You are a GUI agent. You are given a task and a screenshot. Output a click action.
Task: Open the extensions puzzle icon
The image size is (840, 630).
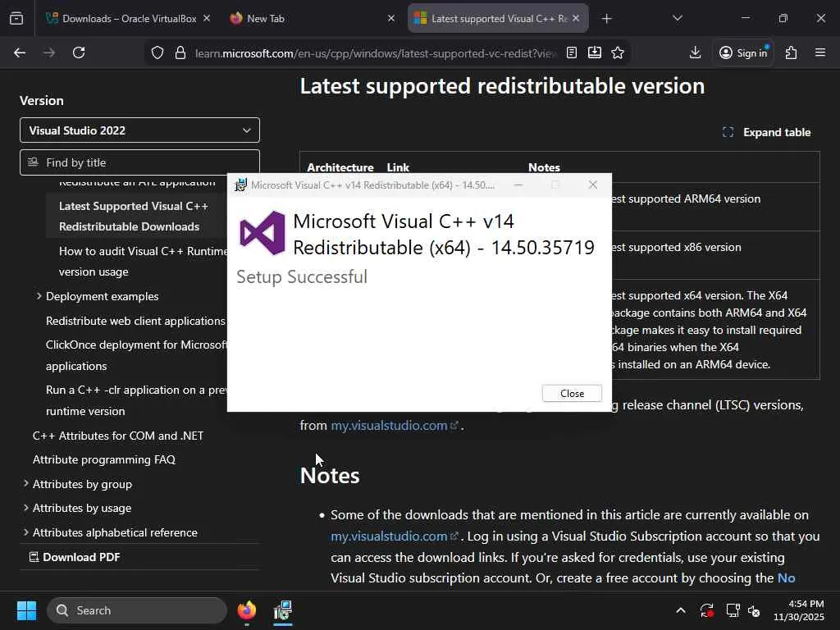[x=792, y=52]
